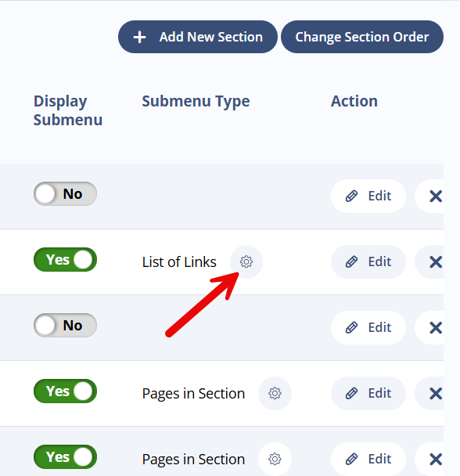Switch off first Pages in Section toggle

point(65,391)
